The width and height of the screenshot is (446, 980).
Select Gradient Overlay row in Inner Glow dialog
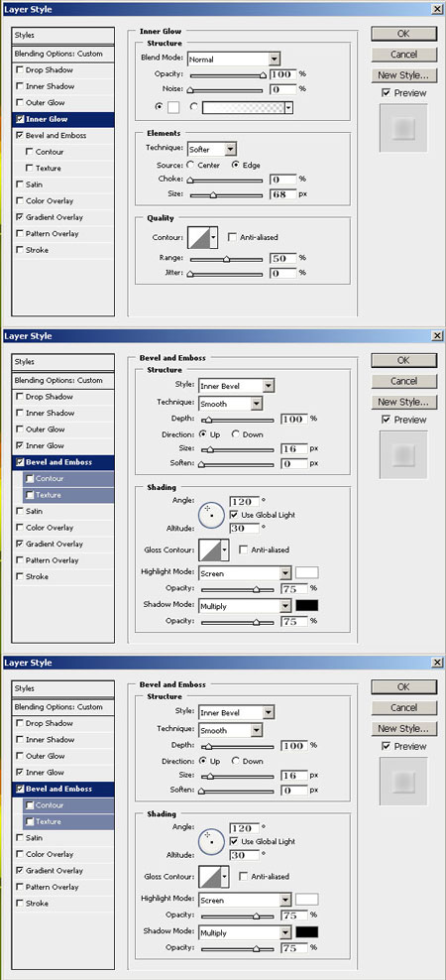coord(63,217)
